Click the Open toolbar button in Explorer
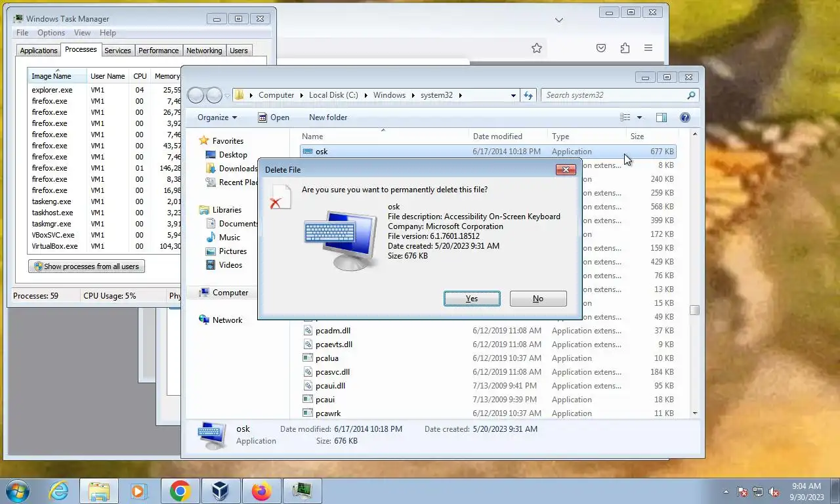 [x=274, y=117]
